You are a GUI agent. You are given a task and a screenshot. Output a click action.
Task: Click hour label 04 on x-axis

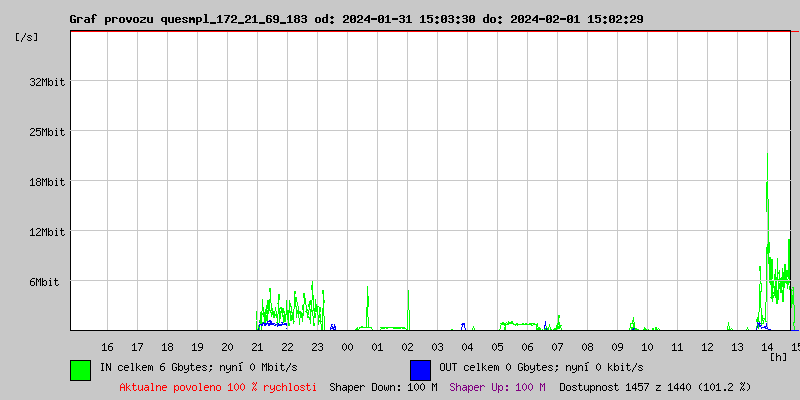pos(467,347)
